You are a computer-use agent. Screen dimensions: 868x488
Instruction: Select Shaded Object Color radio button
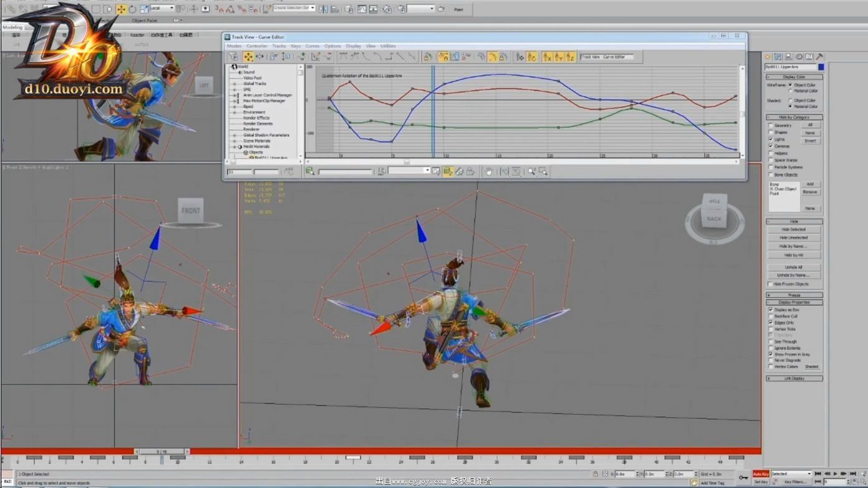[791, 100]
